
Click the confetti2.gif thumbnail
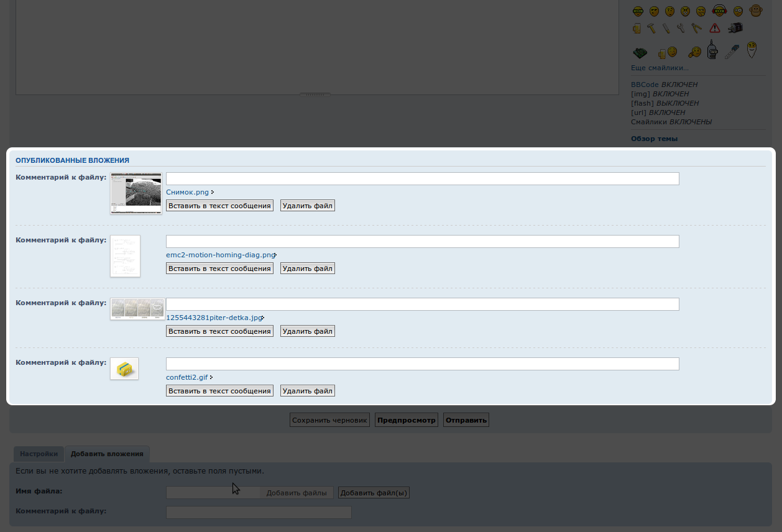point(124,369)
